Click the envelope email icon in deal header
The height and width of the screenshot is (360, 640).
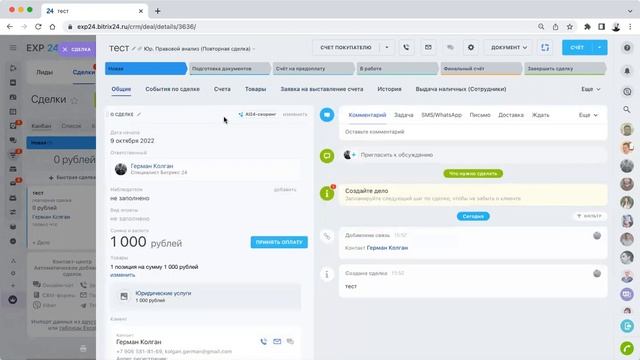(428, 47)
